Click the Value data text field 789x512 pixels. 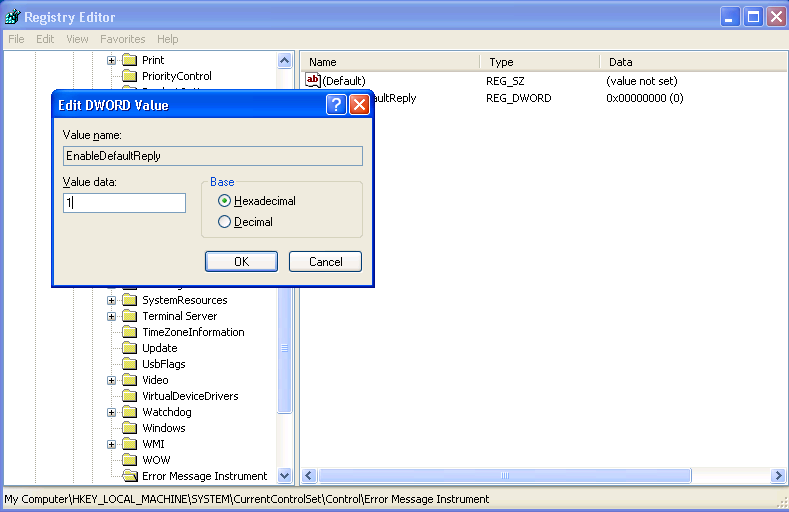point(124,203)
